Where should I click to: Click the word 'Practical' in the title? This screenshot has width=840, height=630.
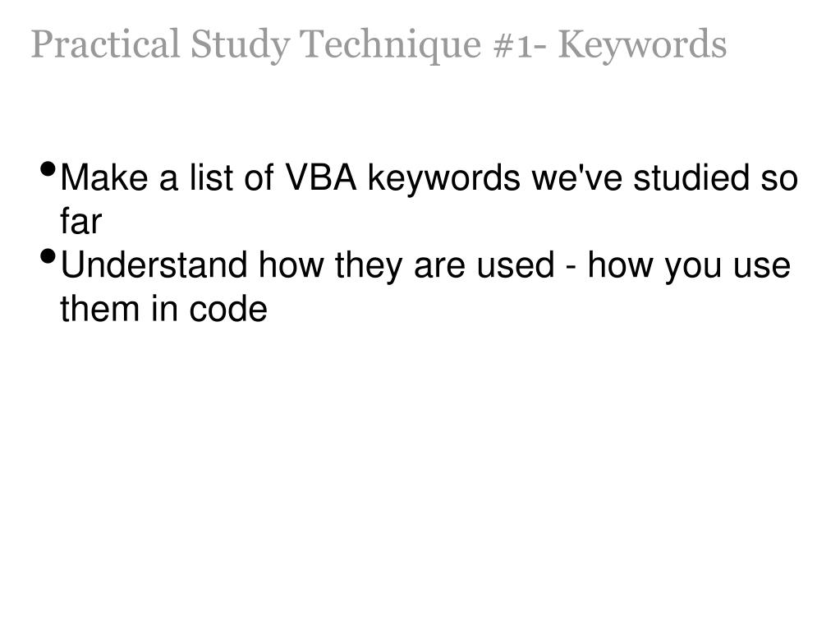click(106, 44)
